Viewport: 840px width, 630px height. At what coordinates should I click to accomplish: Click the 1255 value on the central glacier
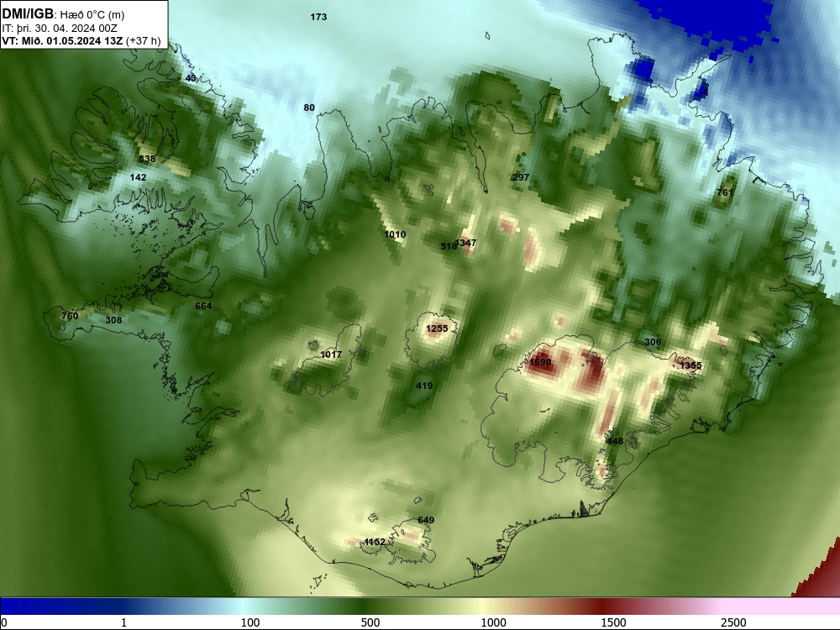pos(437,329)
